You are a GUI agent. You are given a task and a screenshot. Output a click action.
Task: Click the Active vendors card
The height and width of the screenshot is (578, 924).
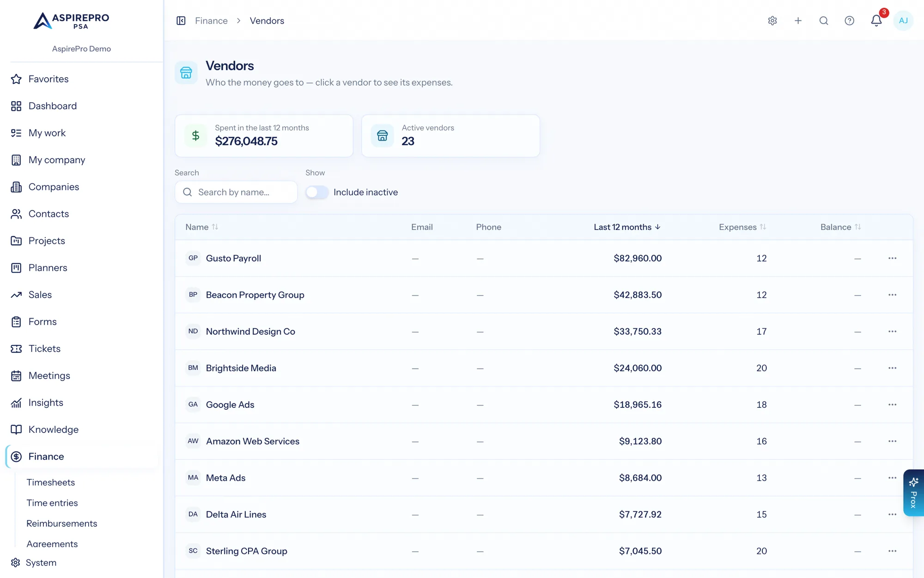pos(450,136)
